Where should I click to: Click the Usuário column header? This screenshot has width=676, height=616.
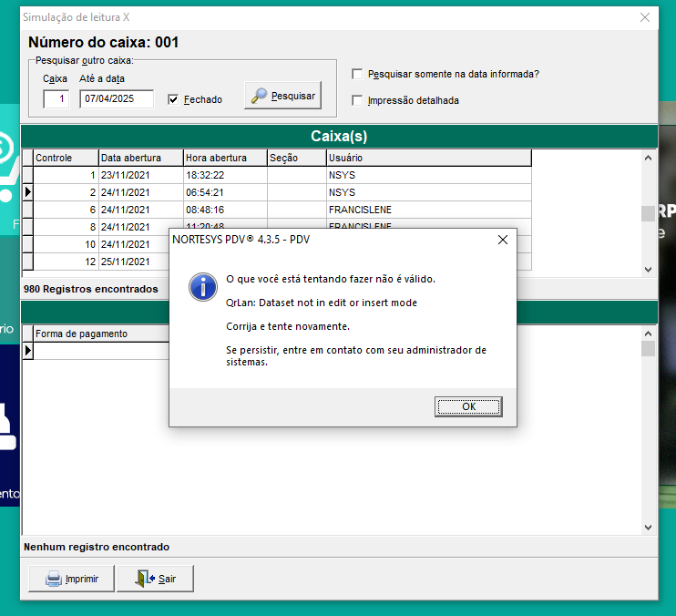428,158
